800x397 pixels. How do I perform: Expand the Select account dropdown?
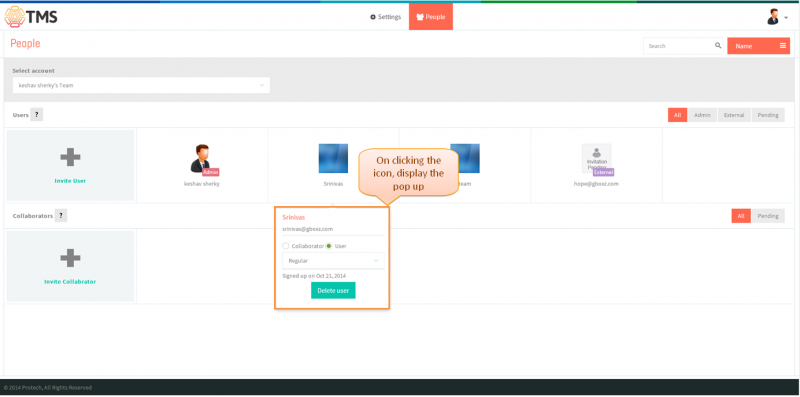pyautogui.click(x=141, y=85)
